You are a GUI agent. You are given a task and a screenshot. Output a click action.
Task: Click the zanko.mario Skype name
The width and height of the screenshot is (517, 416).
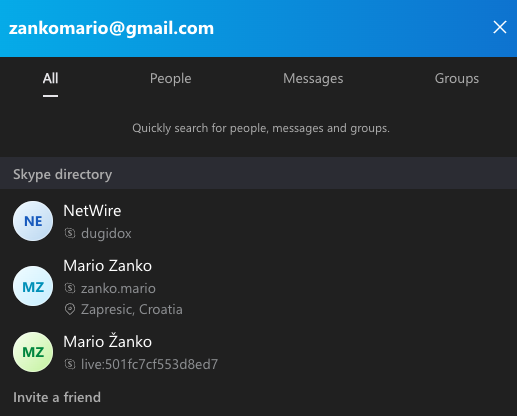pyautogui.click(x=118, y=288)
